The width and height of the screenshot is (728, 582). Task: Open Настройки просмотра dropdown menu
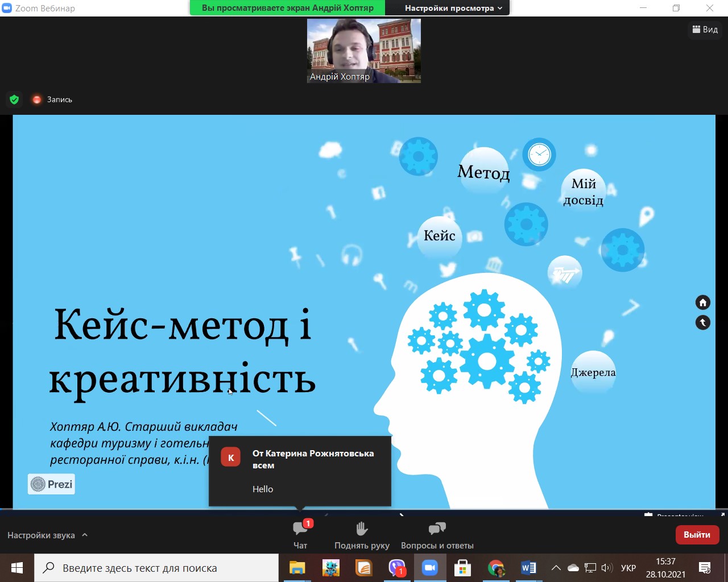click(x=453, y=8)
